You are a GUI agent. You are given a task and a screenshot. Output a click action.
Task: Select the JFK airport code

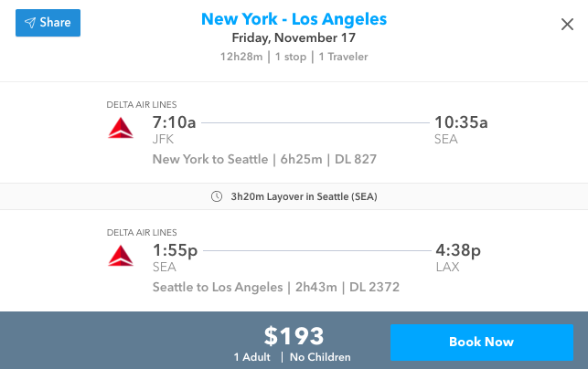(x=163, y=140)
